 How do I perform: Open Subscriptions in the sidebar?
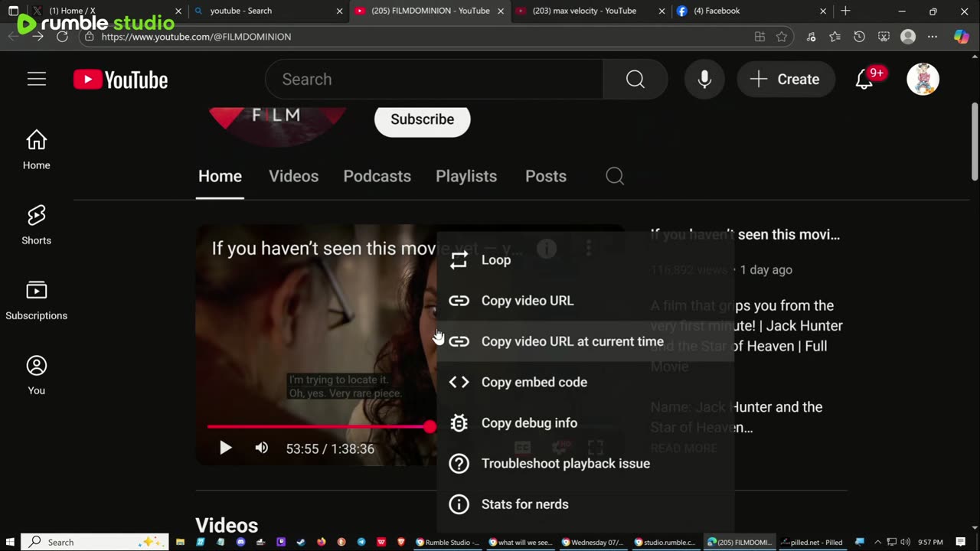36,300
